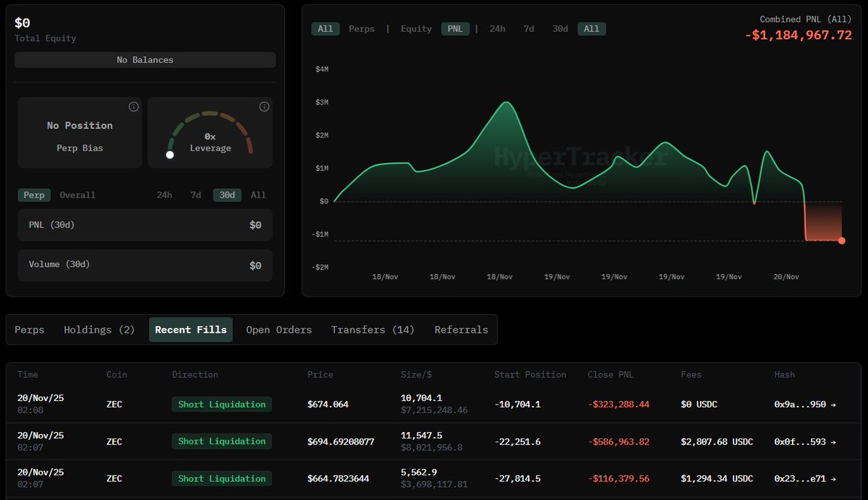Switch chart to Equity view

point(416,29)
